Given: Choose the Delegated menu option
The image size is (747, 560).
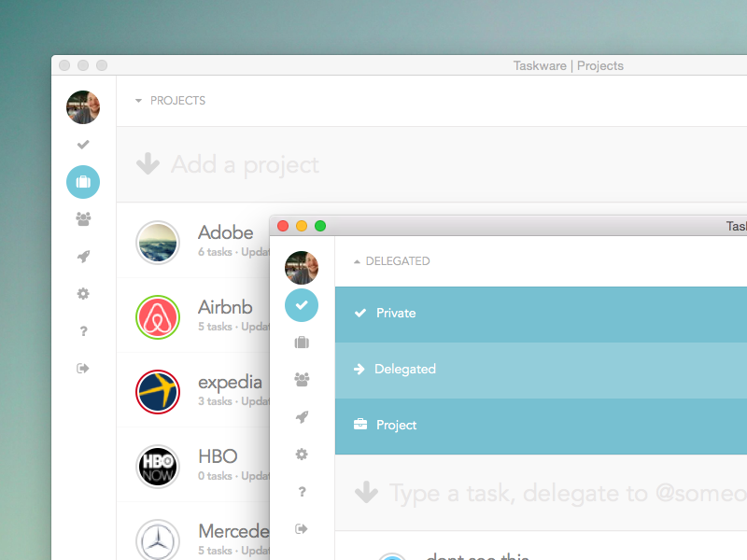Looking at the screenshot, I should click(541, 370).
